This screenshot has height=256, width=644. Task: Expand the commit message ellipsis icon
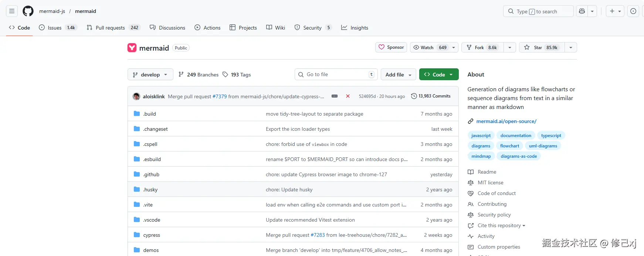coord(335,96)
